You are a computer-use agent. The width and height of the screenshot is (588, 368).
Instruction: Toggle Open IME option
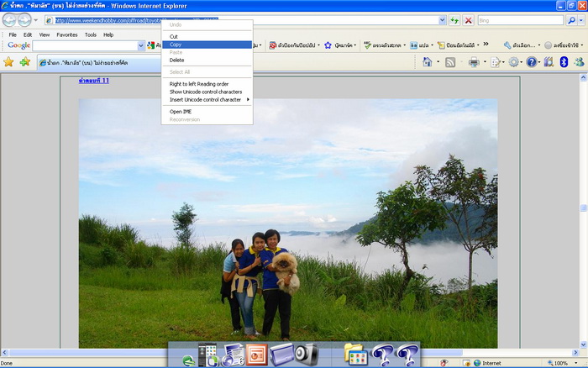[x=181, y=111]
